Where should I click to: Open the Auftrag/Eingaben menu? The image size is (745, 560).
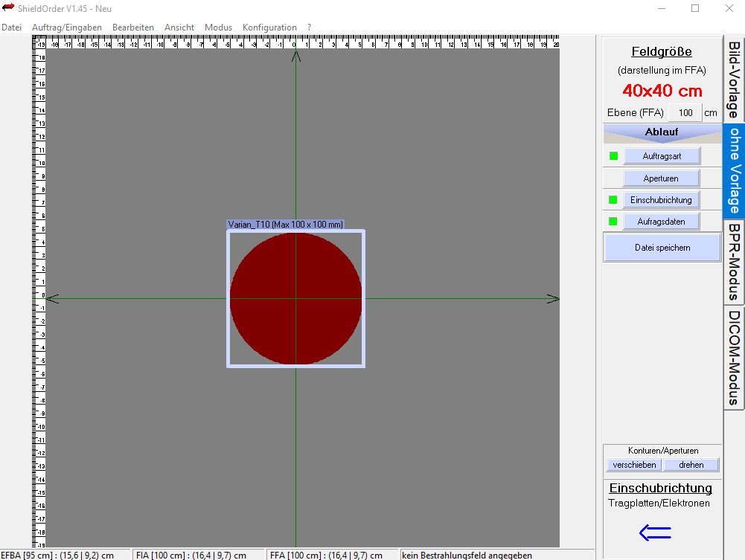coord(67,28)
